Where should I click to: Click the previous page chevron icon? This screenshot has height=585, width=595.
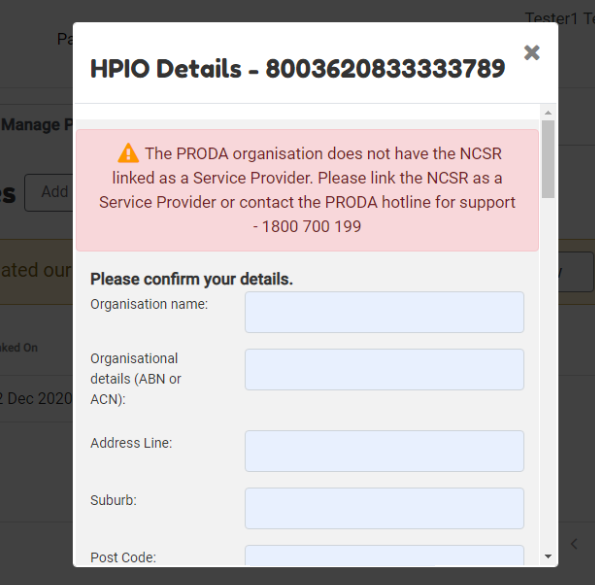tap(574, 544)
